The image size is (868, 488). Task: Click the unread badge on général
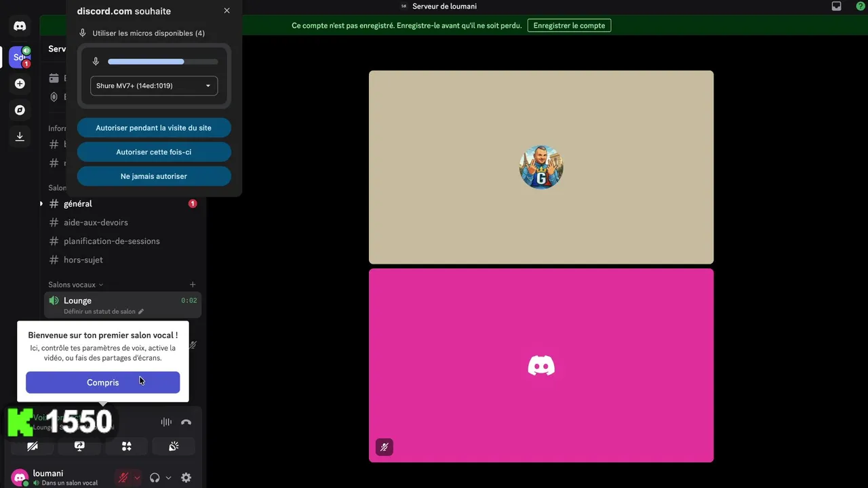tap(193, 204)
